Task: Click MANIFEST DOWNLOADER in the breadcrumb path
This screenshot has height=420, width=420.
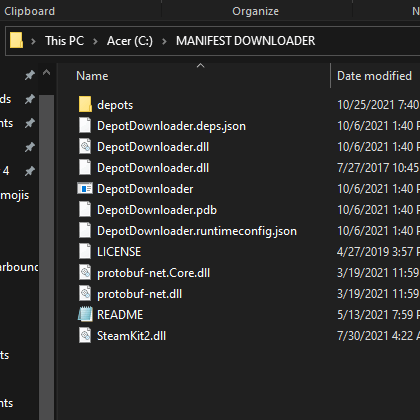Action: (246, 41)
